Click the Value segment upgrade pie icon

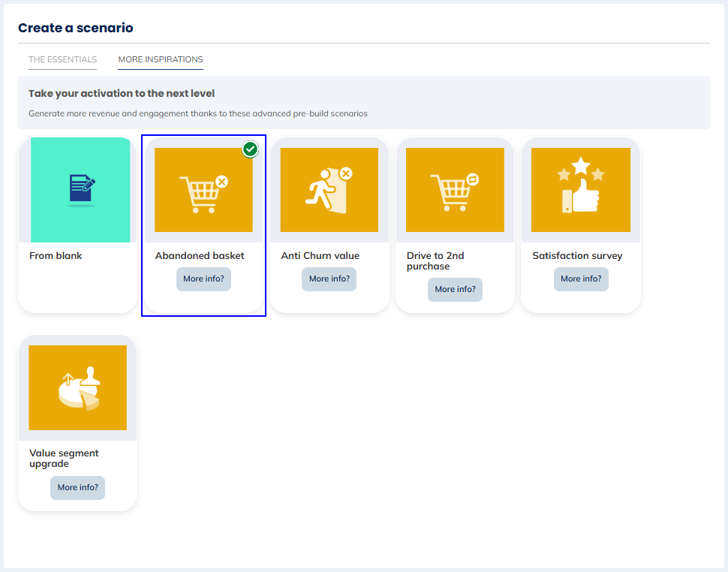[78, 387]
